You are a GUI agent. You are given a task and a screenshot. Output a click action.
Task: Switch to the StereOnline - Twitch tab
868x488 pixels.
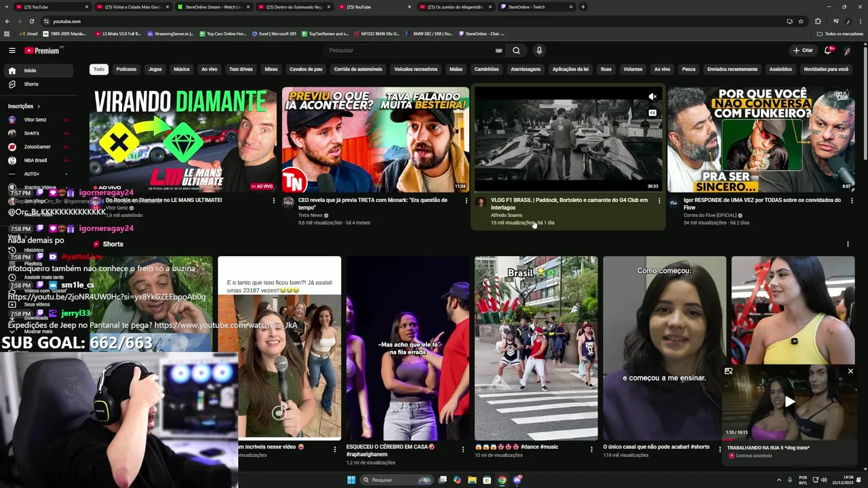tap(536, 7)
